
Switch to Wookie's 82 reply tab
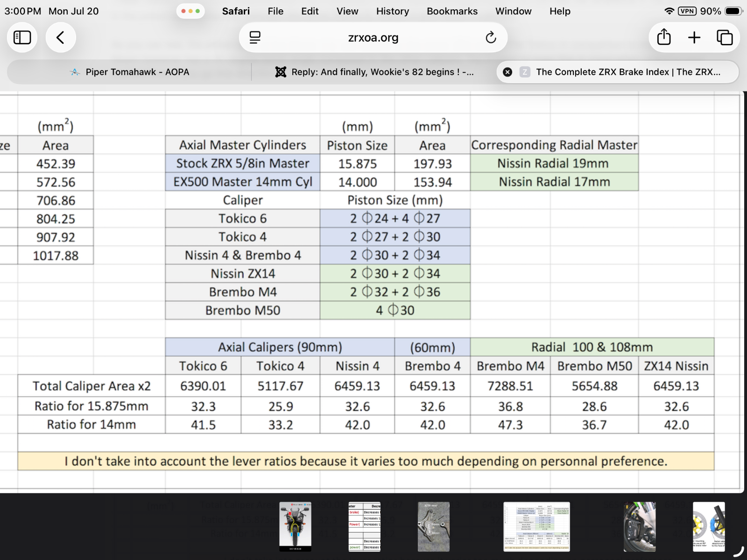(374, 72)
